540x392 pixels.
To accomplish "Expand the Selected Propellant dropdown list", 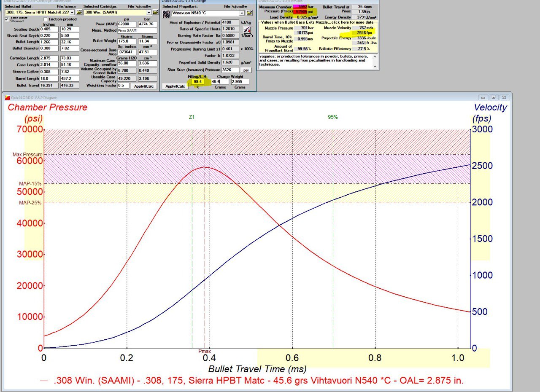I will 242,13.
